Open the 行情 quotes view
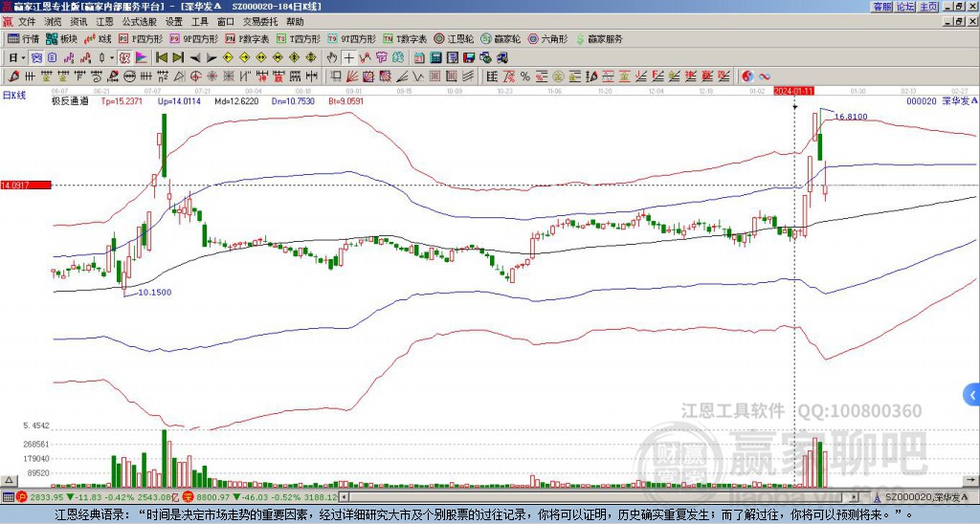980x524 pixels. [23, 38]
